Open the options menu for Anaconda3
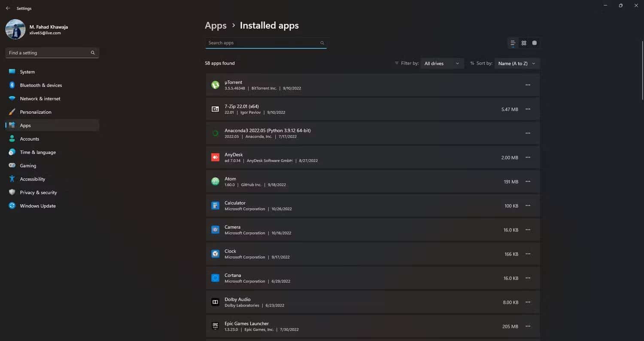The height and width of the screenshot is (341, 644). [x=528, y=133]
